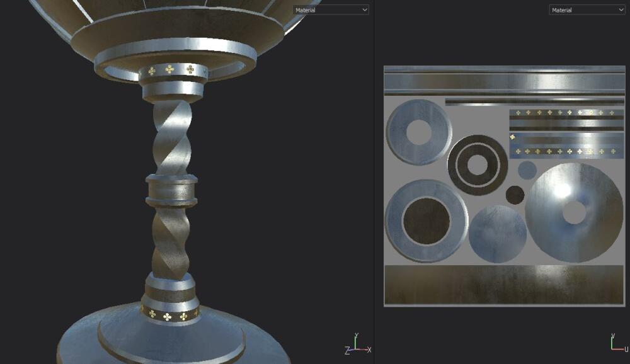
Task: Click the small black circle UV island
Action: (x=515, y=195)
